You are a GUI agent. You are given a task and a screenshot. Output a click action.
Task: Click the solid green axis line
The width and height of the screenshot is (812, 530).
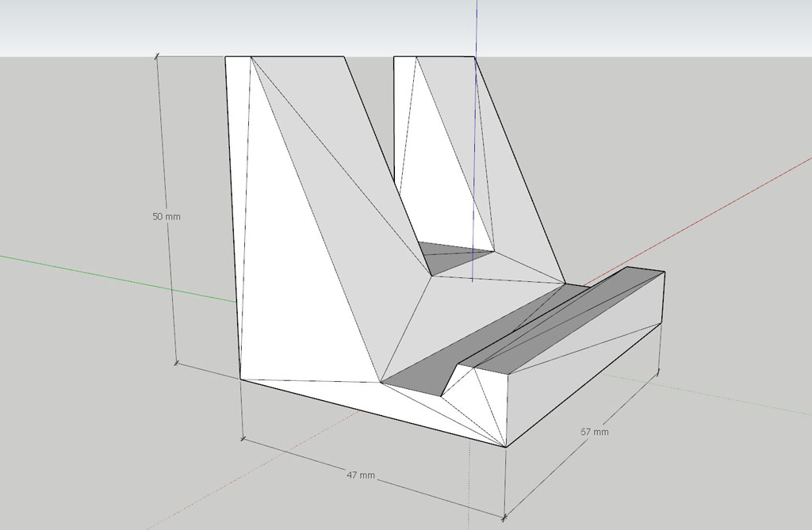[x=119, y=276]
